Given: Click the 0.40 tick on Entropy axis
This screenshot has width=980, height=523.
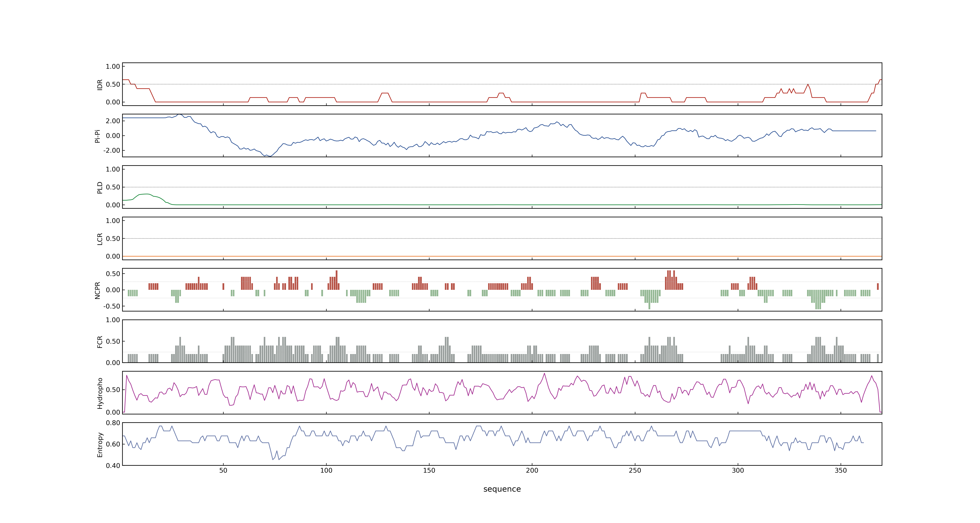Looking at the screenshot, I should (x=113, y=466).
